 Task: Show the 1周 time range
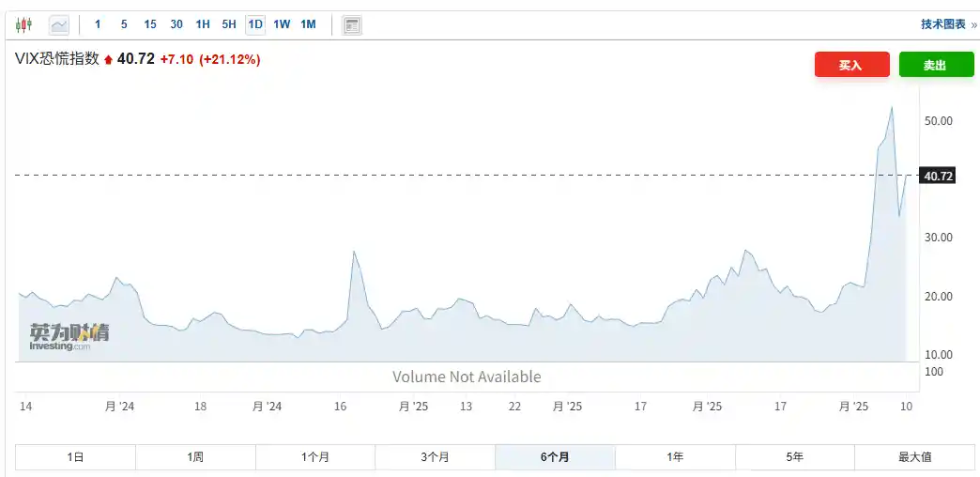click(x=195, y=457)
